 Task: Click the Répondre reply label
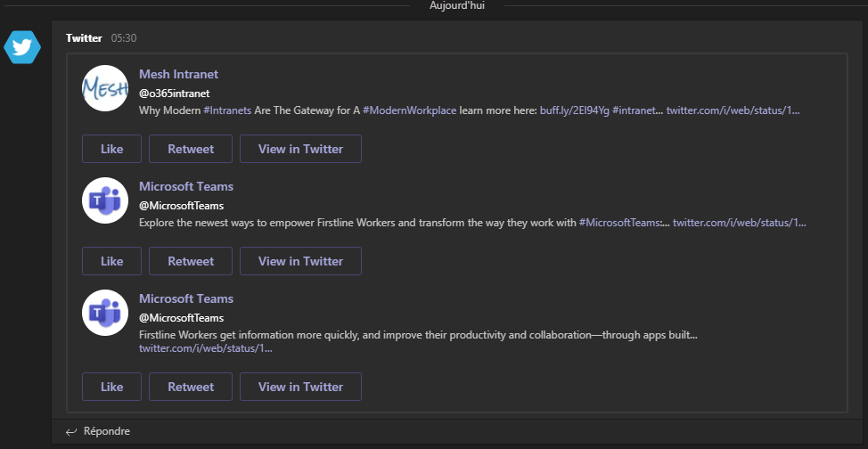coord(107,430)
